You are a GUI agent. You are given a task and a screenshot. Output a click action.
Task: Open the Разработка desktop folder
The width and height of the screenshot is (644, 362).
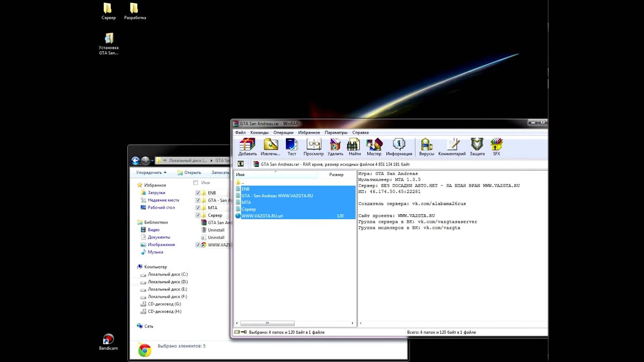pyautogui.click(x=135, y=11)
